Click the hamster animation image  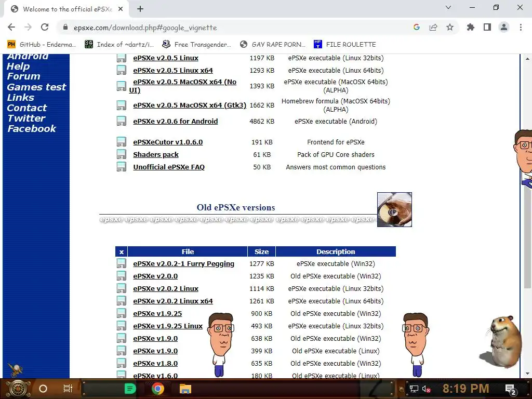pyautogui.click(x=501, y=342)
